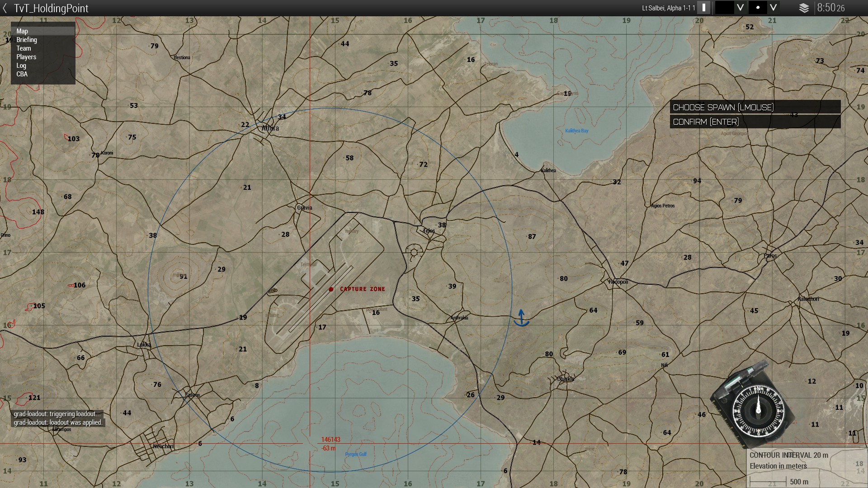
Task: Click the lighthouse symbol near Telos
Action: pyautogui.click(x=413, y=252)
